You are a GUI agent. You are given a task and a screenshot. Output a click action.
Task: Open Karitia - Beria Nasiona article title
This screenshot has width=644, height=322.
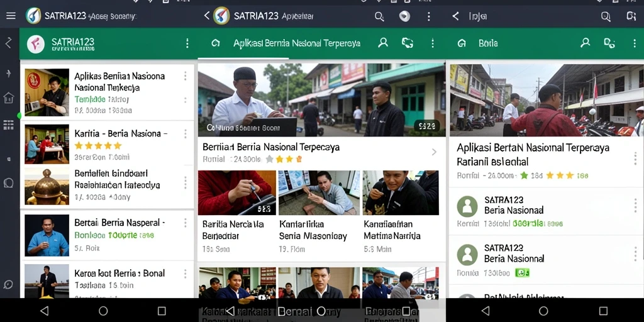(121, 133)
